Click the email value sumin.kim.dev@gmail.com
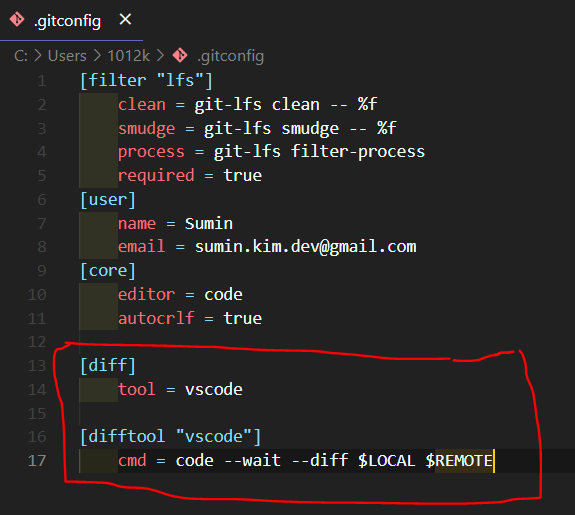 305,246
